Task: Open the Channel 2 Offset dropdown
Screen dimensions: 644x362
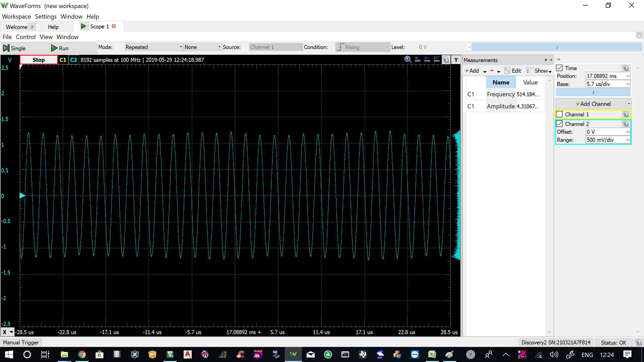Action: pos(628,132)
